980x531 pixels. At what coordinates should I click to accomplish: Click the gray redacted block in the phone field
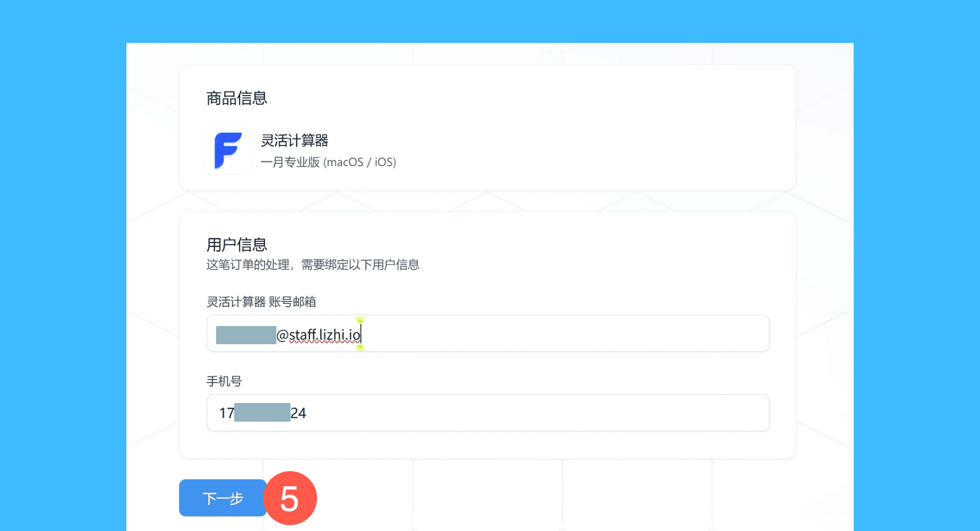click(262, 413)
